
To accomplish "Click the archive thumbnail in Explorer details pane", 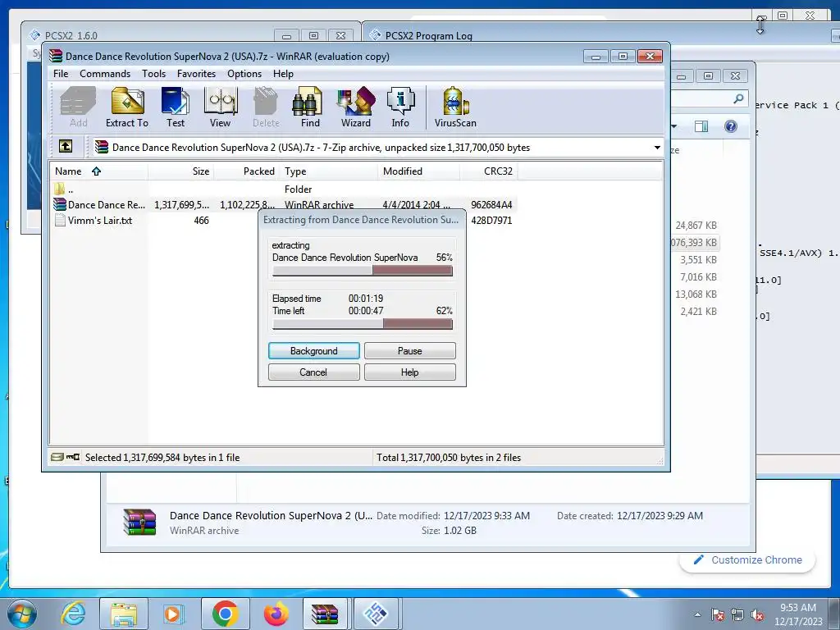I will coord(139,523).
